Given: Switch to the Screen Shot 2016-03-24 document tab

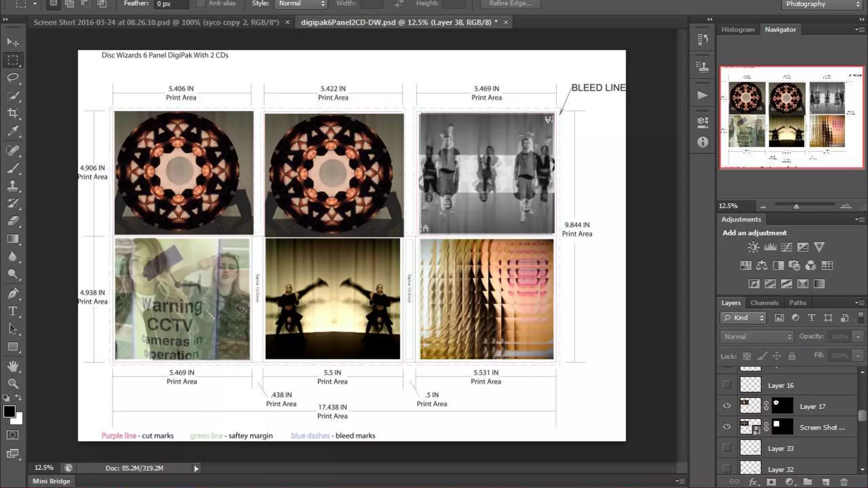Looking at the screenshot, I should coord(156,22).
